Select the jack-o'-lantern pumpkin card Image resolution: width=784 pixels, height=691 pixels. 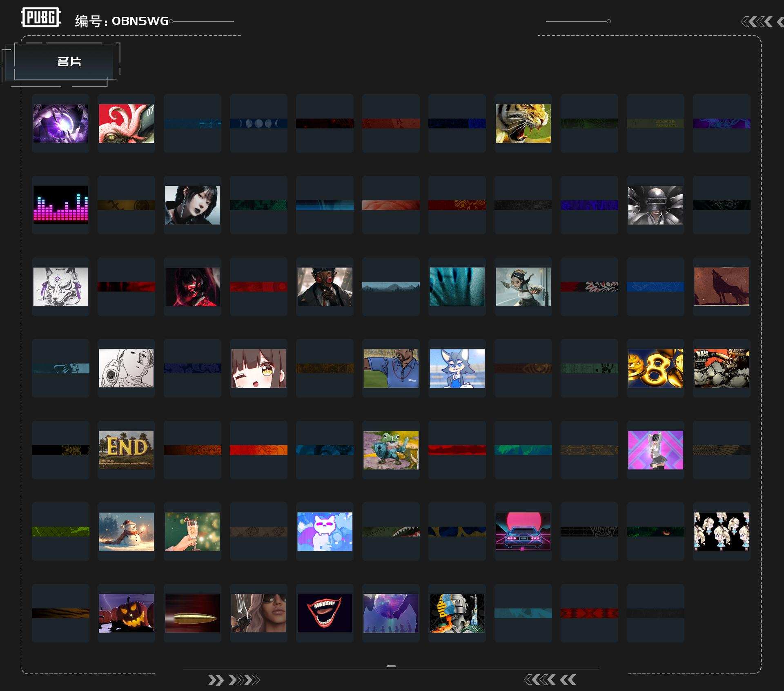pos(127,613)
